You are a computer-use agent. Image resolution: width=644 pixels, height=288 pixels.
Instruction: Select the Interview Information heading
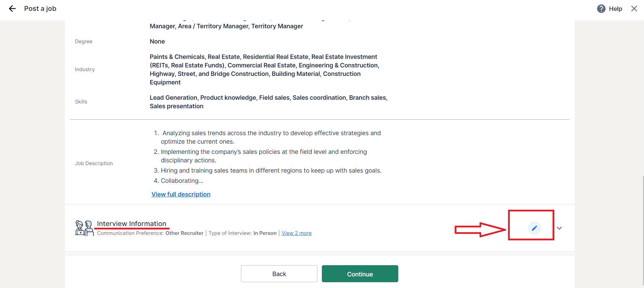coord(132,224)
